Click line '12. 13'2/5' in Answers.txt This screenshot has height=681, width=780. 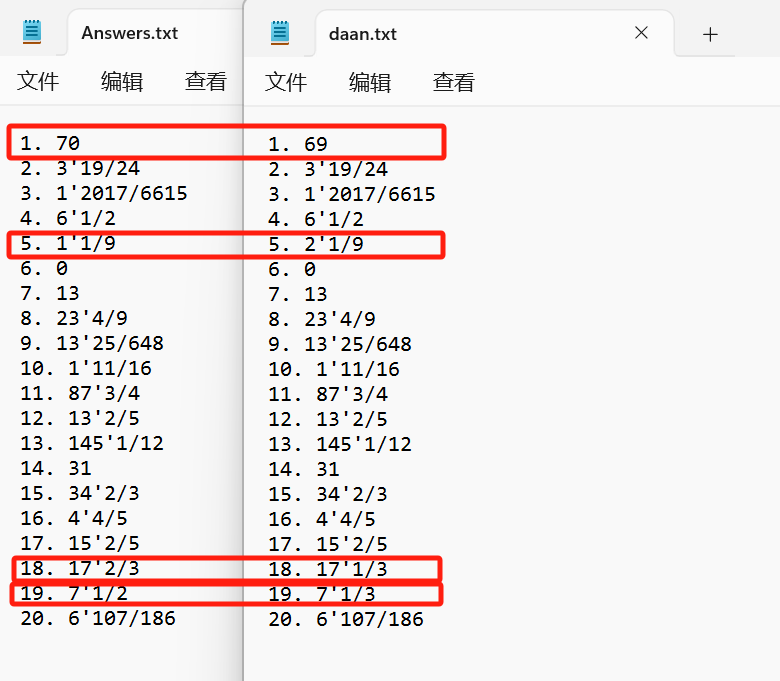pos(80,418)
